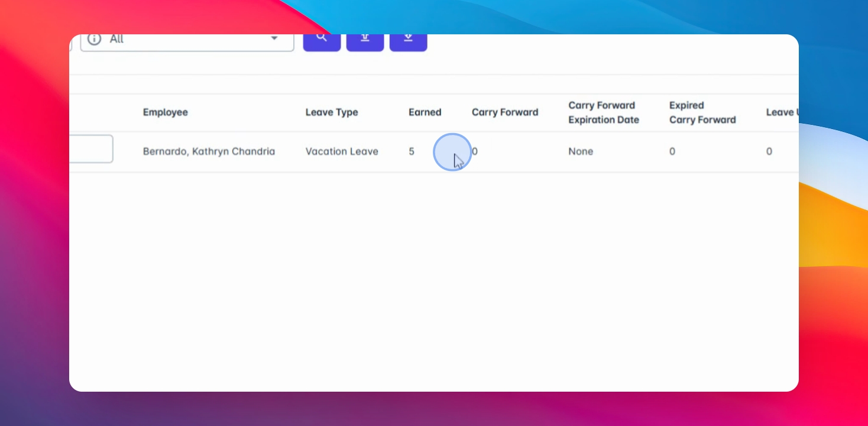This screenshot has width=868, height=426.
Task: Click Carry Forward Expiration Date header
Action: click(604, 112)
